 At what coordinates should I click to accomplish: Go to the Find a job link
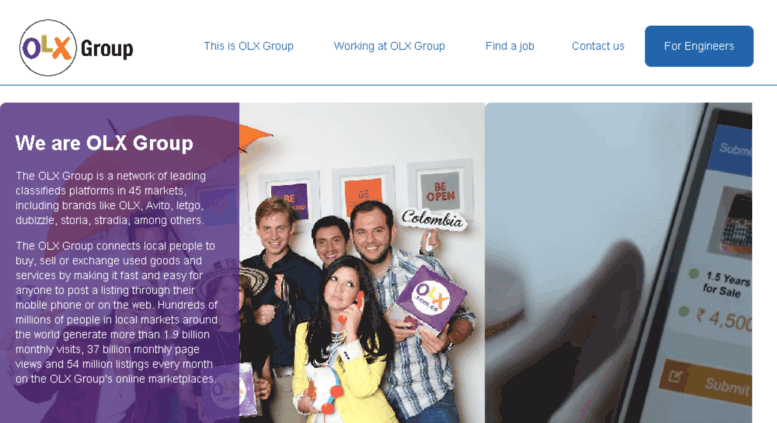coord(509,46)
